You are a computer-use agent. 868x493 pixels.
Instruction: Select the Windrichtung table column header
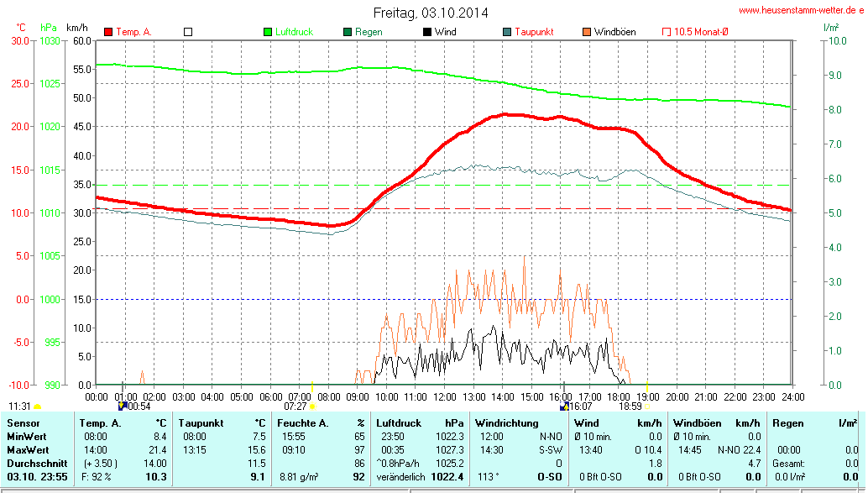coord(507,422)
